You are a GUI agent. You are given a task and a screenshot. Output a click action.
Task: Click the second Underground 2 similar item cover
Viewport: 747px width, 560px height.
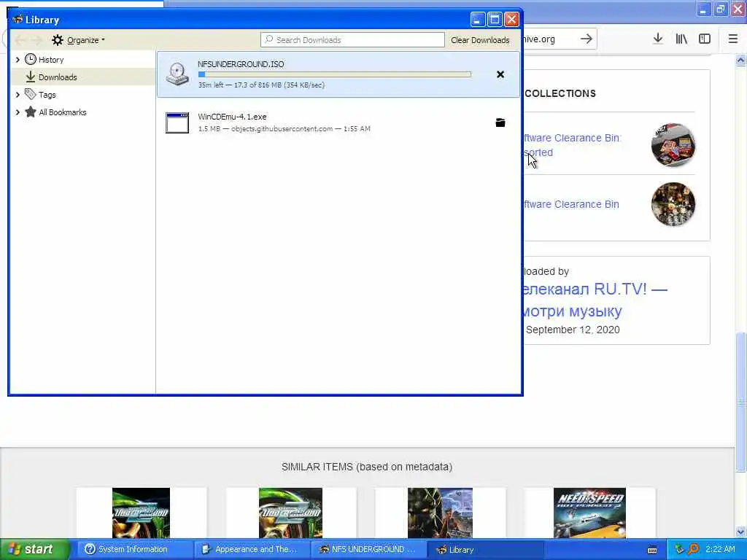[x=290, y=513]
